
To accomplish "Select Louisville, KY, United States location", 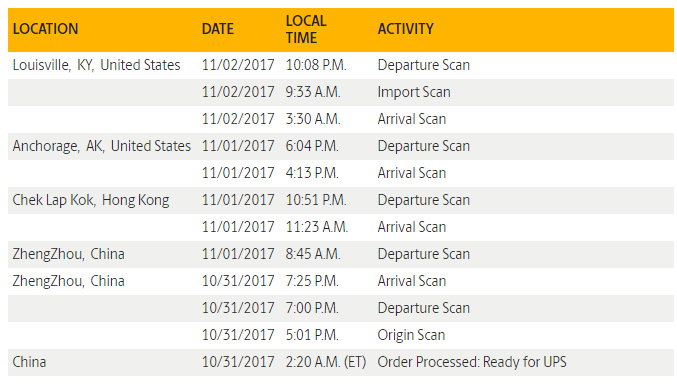I will pos(96,65).
